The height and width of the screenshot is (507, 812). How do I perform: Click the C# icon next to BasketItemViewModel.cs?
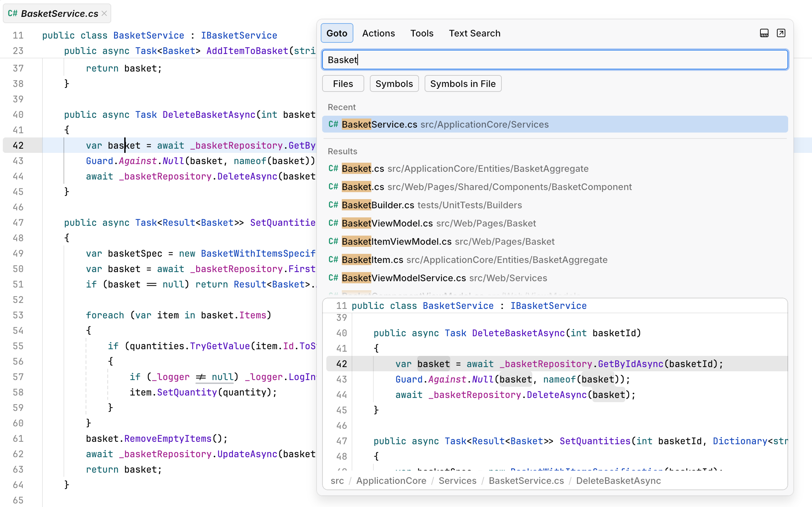(x=333, y=241)
